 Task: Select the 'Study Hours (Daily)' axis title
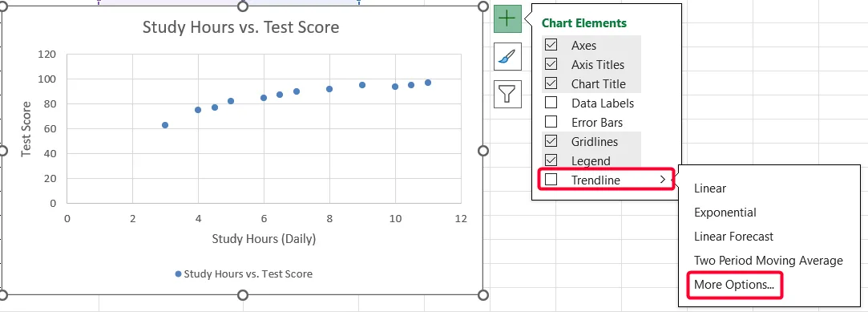pyautogui.click(x=264, y=239)
